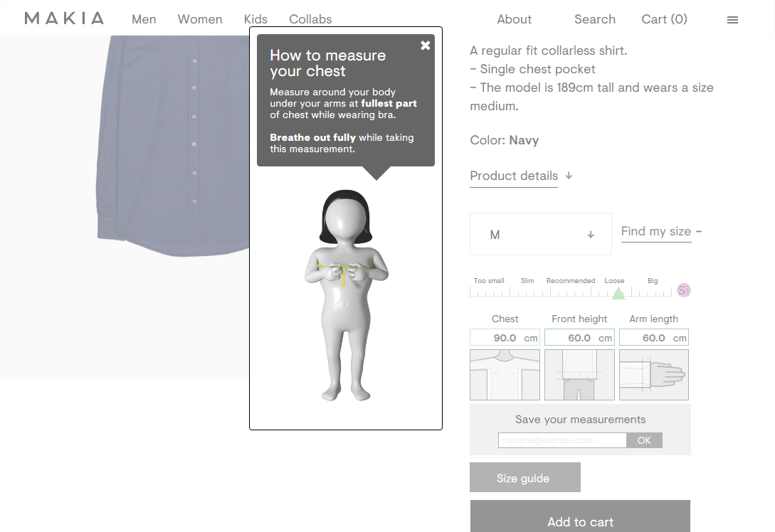Click OK to save measurements
This screenshot has width=775, height=532.
[644, 440]
